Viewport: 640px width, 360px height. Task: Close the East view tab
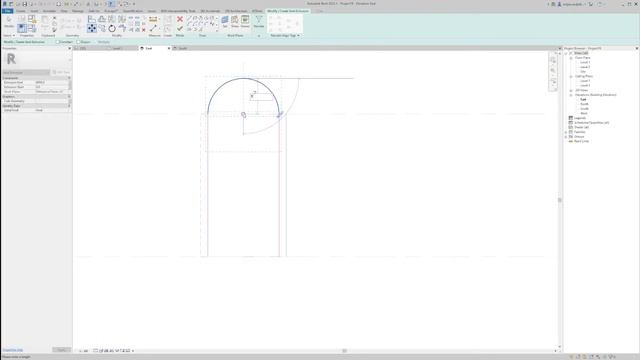pos(169,48)
